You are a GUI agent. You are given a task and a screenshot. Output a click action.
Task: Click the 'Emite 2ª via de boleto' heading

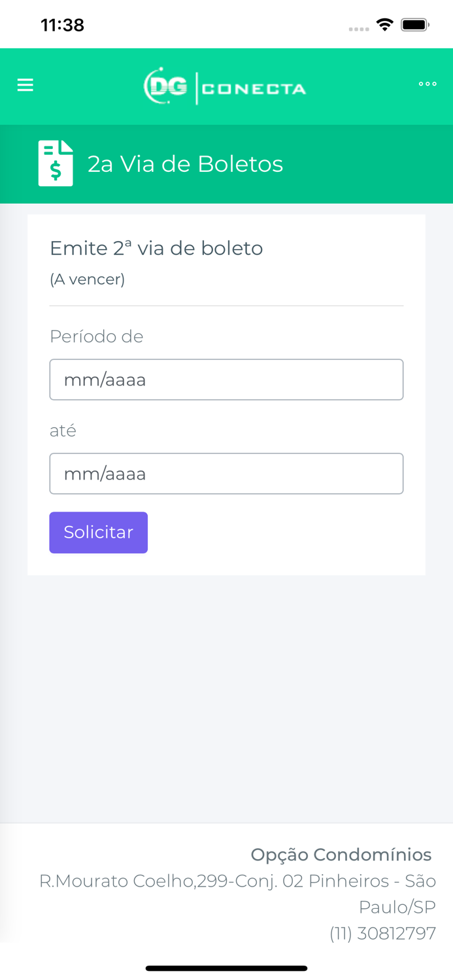pyautogui.click(x=156, y=248)
